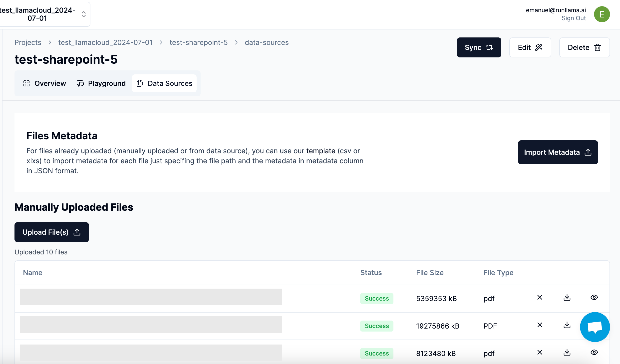Delete the 19275866 kB PDF row
The width and height of the screenshot is (620, 364).
[540, 325]
